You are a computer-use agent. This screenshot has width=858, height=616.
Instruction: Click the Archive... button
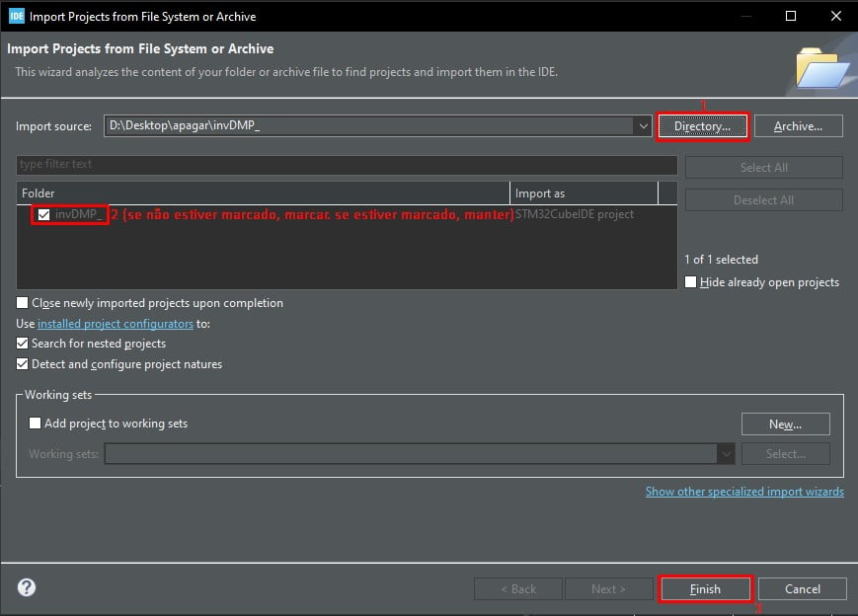(x=799, y=126)
